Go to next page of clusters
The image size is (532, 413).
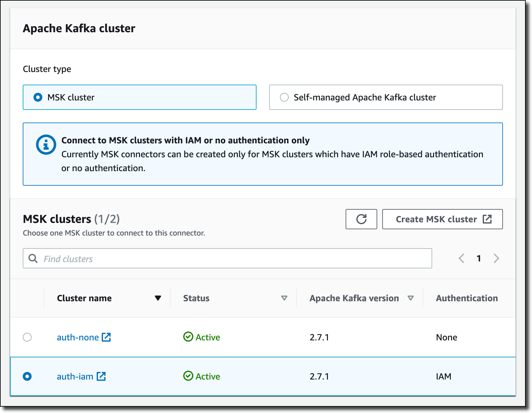[496, 258]
